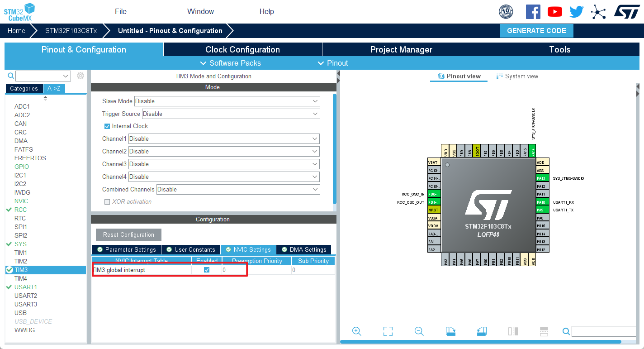The image size is (644, 349).
Task: Disable TIM3 global interrupt Enabled checkbox
Action: coord(207,269)
